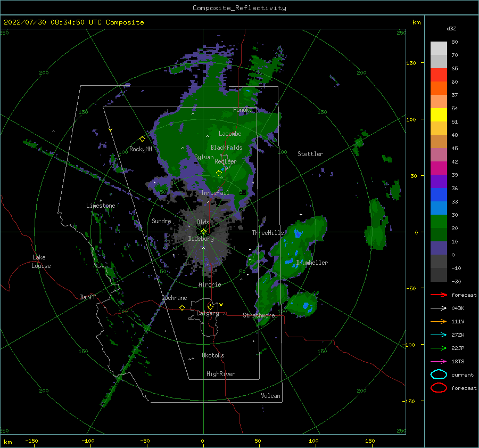Click the asterisk marker above Limestone label
Viewport: 479px width, 448px height.
pyautogui.click(x=101, y=201)
